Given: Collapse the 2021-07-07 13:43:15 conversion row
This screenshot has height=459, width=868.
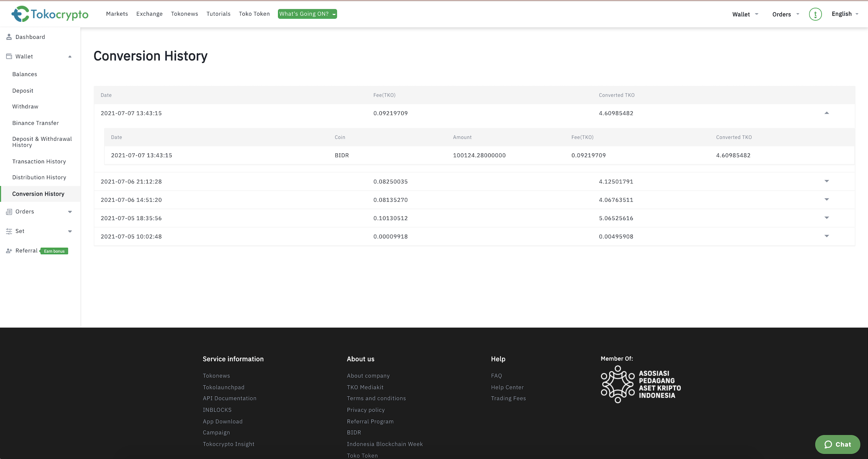Looking at the screenshot, I should tap(827, 113).
